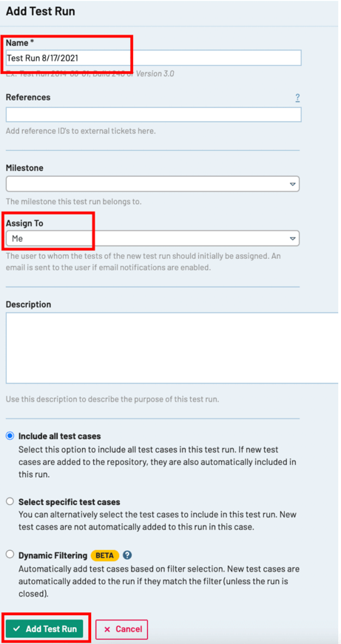Click the BETA badge next to Dynamic Filtering
This screenshot has height=644, width=341.
pyautogui.click(x=105, y=555)
